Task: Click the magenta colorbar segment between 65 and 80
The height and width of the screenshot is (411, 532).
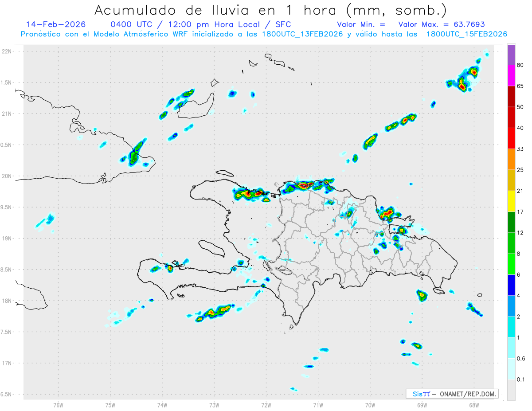Action: [x=511, y=76]
